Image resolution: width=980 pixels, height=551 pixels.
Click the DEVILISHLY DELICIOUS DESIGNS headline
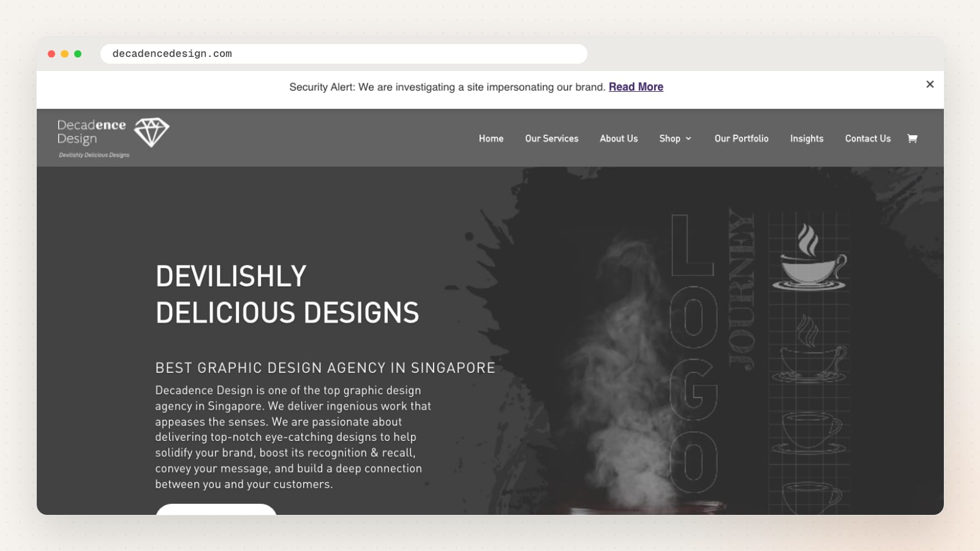click(x=287, y=294)
